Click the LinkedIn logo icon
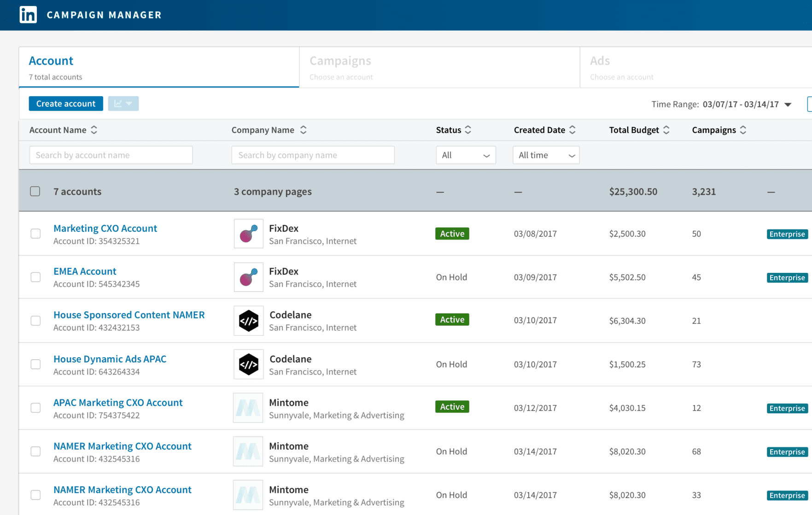This screenshot has height=515, width=812. coord(28,15)
